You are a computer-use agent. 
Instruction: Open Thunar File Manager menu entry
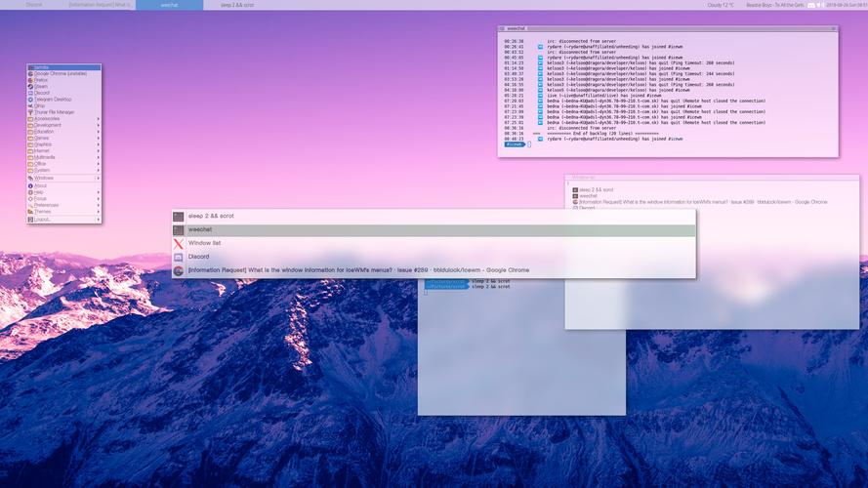click(x=63, y=112)
